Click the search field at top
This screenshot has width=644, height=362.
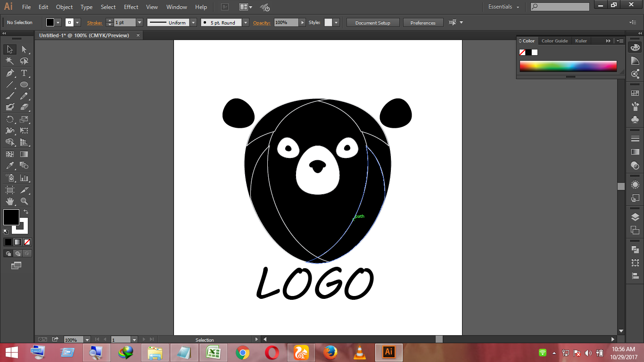click(560, 7)
